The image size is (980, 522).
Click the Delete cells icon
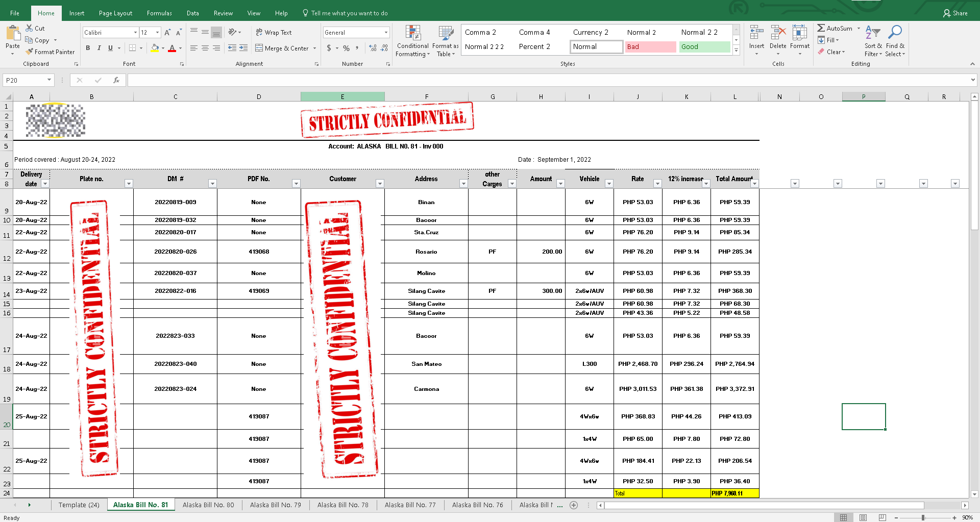click(778, 33)
